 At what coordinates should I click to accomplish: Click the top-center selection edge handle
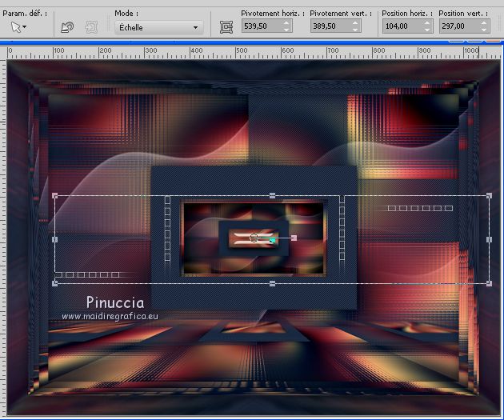click(x=273, y=195)
